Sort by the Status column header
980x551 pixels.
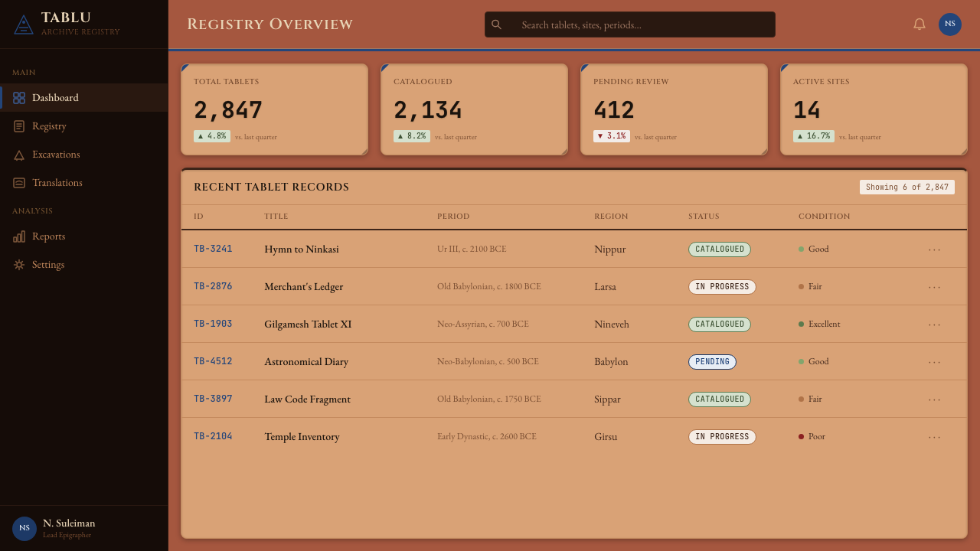click(x=704, y=217)
